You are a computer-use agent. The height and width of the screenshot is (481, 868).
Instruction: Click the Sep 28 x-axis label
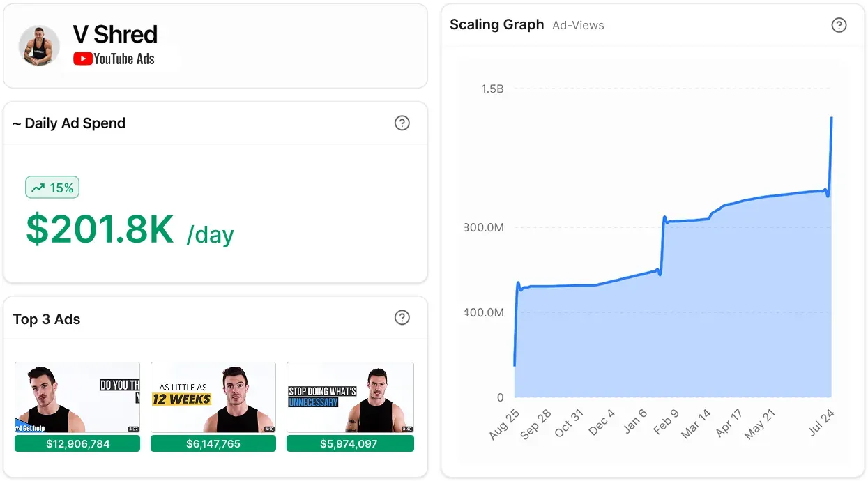click(535, 424)
